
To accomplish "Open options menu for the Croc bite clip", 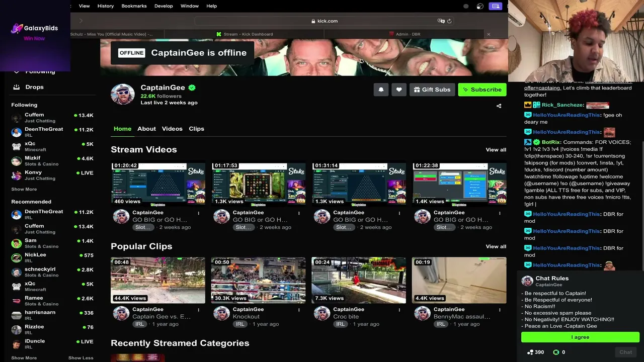I will pyautogui.click(x=399, y=310).
